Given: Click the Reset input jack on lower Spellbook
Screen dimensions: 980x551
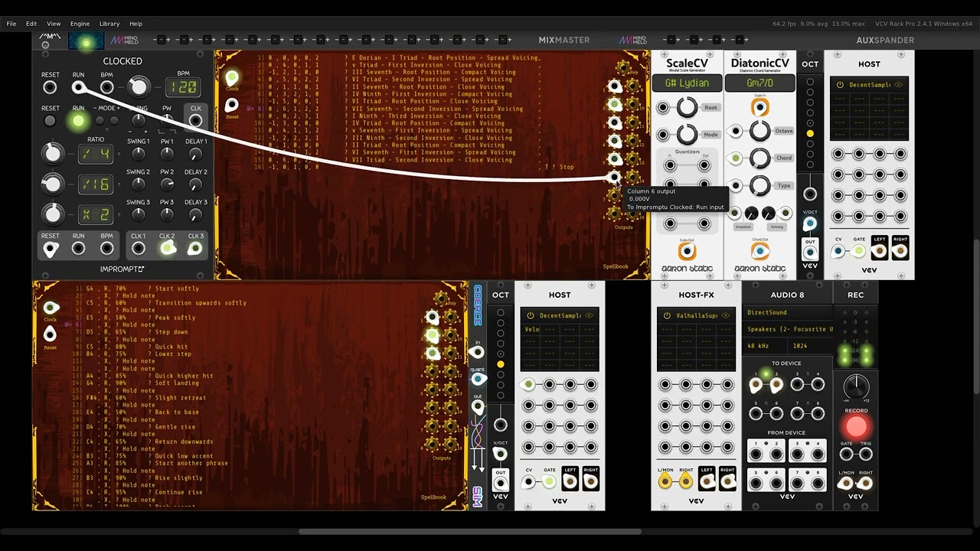Looking at the screenshot, I should [x=50, y=335].
